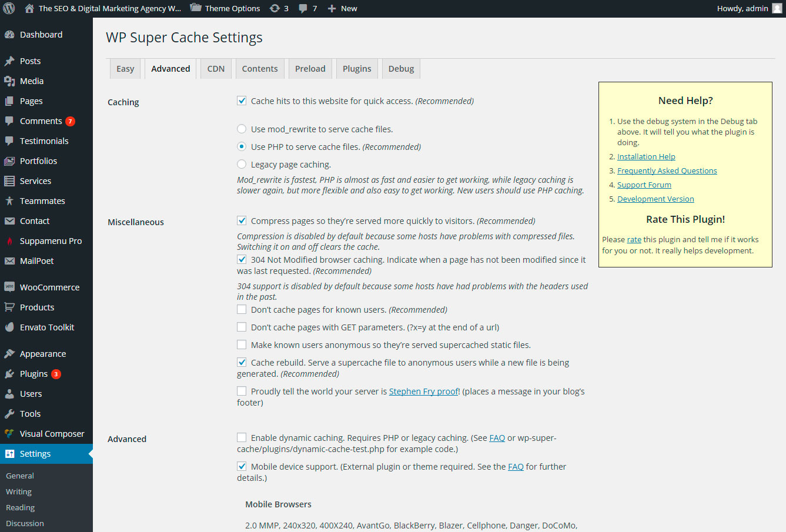Open the New content menu in admin bar
The height and width of the screenshot is (532, 786).
[342, 8]
